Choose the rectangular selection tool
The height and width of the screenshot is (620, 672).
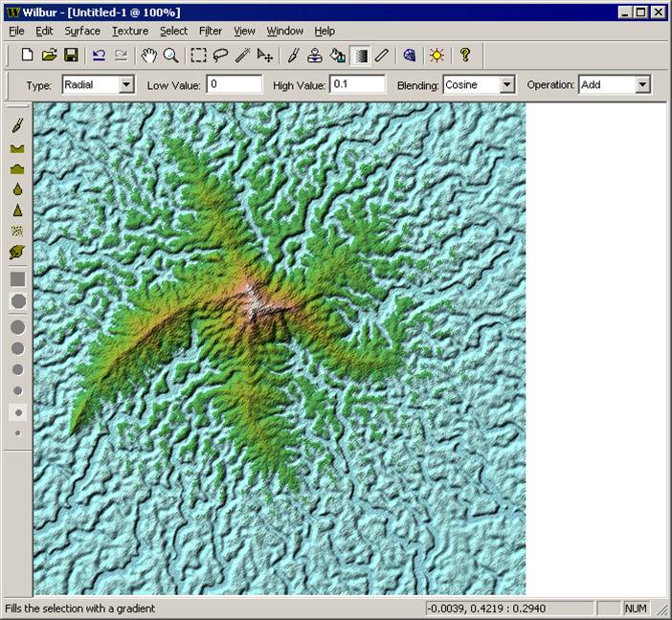click(198, 55)
